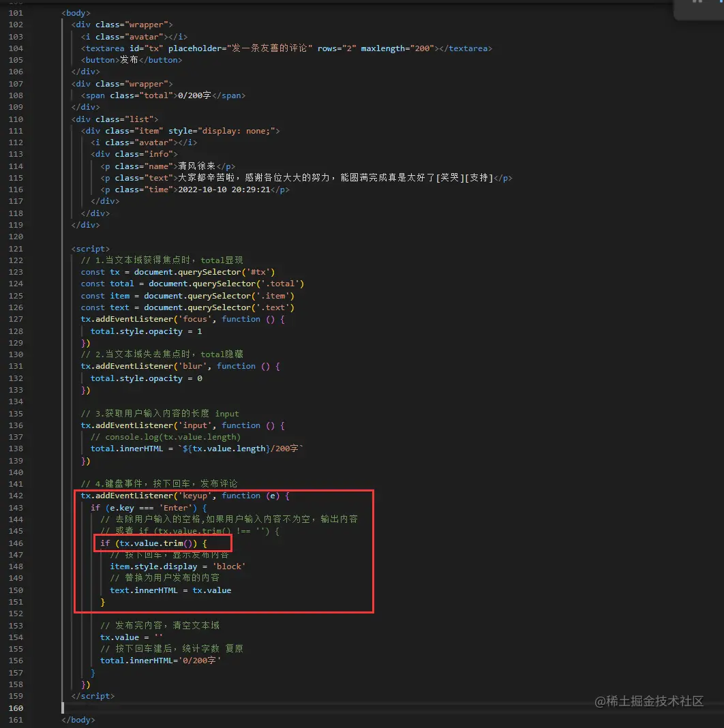The image size is (724, 728).
Task: Click the item.style.display = 'block' line
Action: (178, 566)
